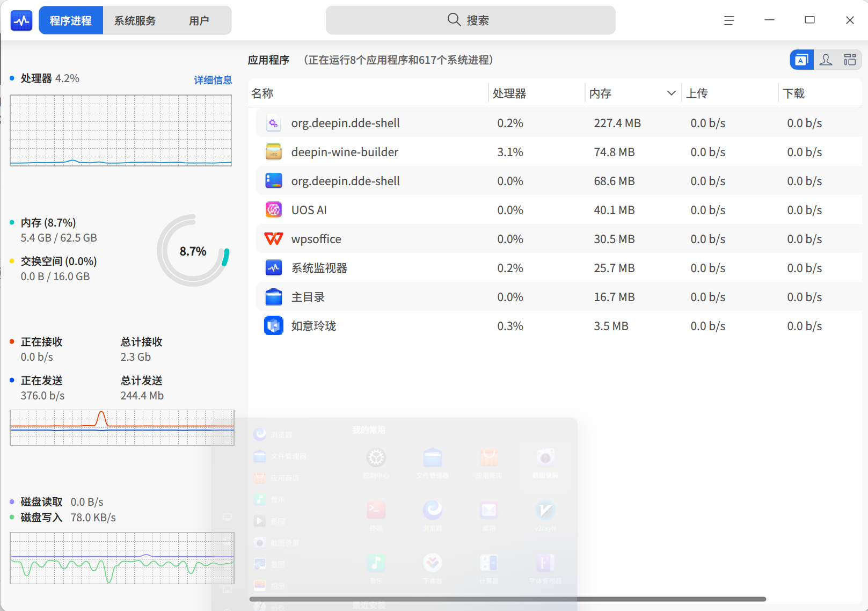The height and width of the screenshot is (611, 868).
Task: Show my processes filter icon
Action: (x=826, y=60)
